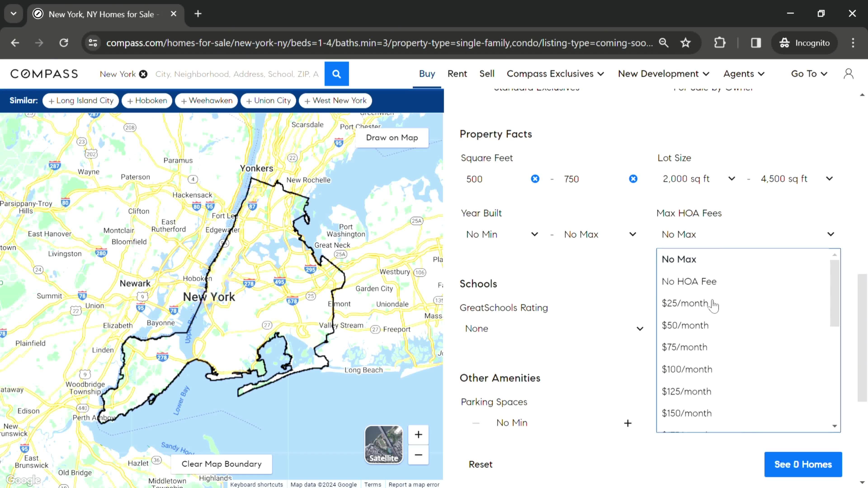Bookmark this page with the star icon
The image size is (868, 488).
[x=685, y=43]
